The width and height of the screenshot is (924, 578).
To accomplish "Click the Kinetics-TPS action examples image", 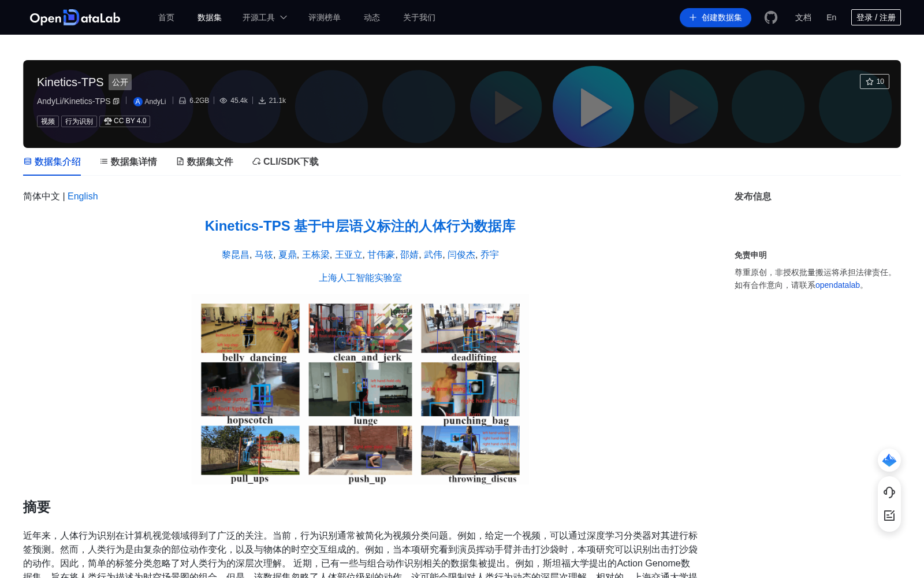I will [360, 390].
